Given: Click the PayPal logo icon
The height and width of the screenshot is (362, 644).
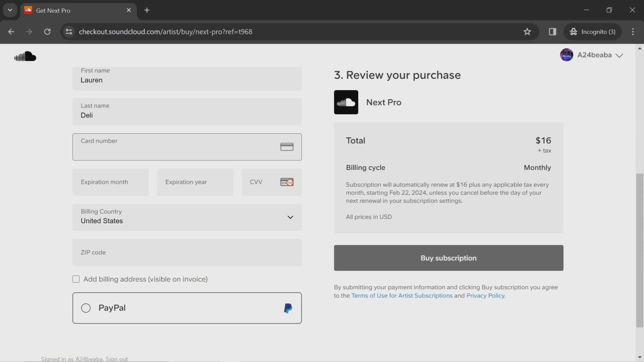Looking at the screenshot, I should [x=288, y=308].
